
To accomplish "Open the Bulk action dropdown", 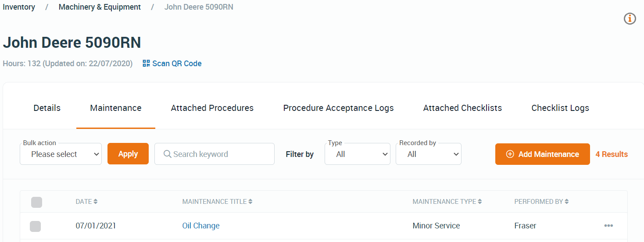I will click(x=61, y=154).
